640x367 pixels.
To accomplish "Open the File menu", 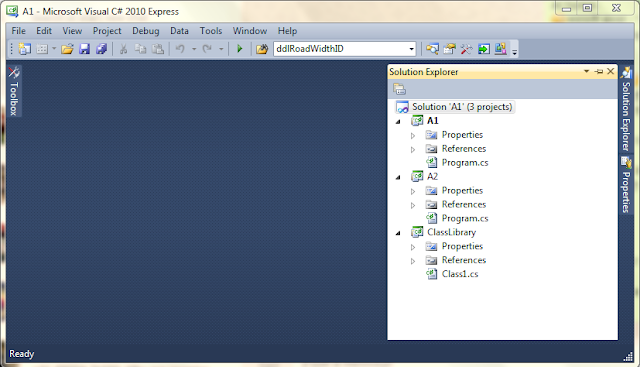I will 18,31.
